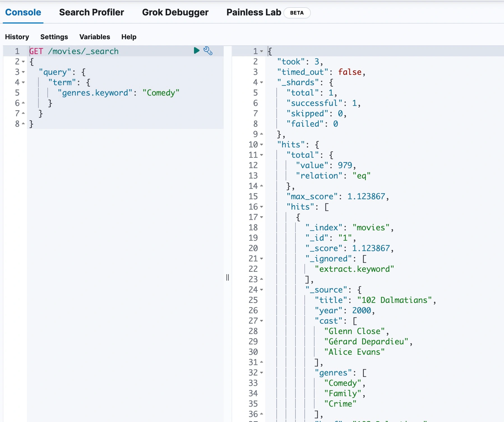The width and height of the screenshot is (504, 422).
Task: Collapse the "query" block on editor line 3
Action: coord(23,72)
